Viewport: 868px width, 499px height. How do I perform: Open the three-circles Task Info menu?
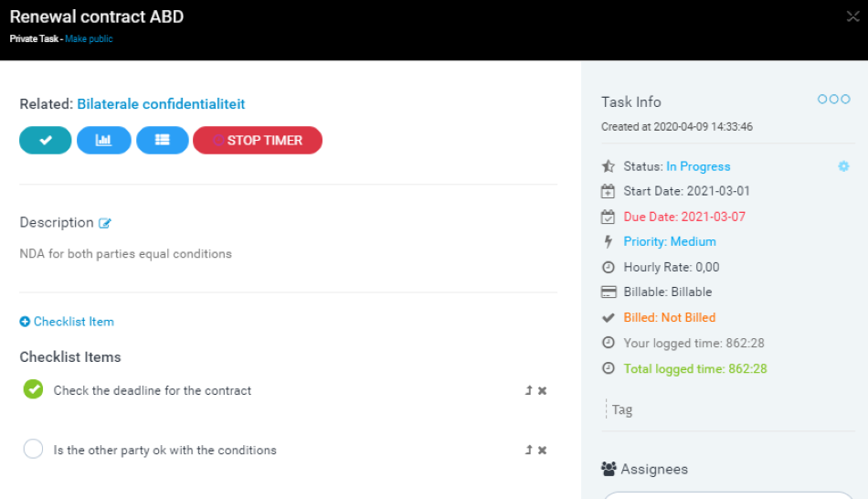tap(833, 100)
